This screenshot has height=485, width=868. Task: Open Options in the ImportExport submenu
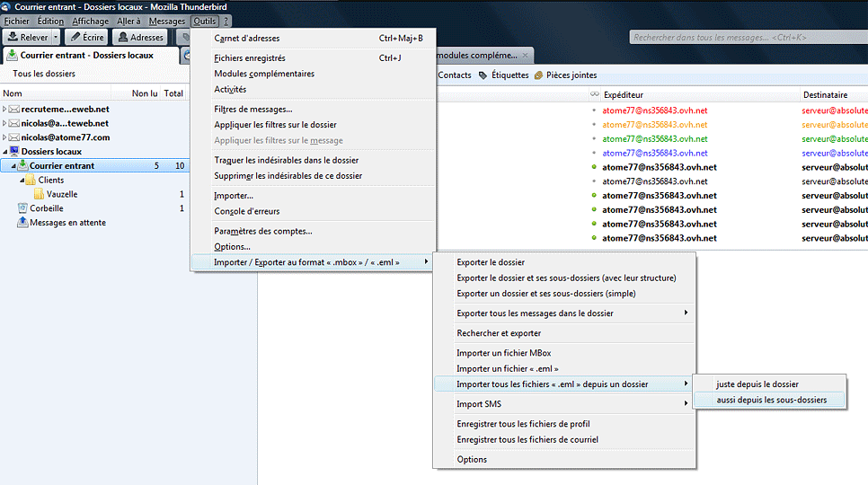(x=564, y=459)
